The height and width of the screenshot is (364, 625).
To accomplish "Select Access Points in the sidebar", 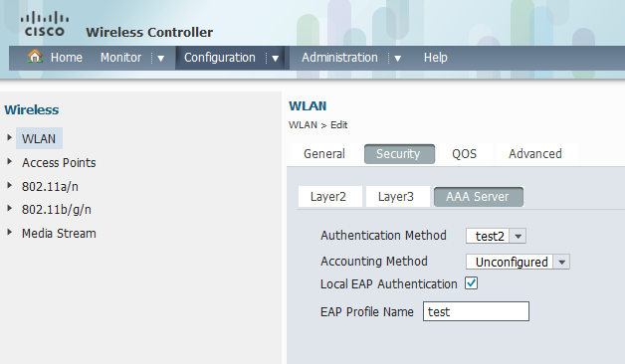I will tap(59, 162).
